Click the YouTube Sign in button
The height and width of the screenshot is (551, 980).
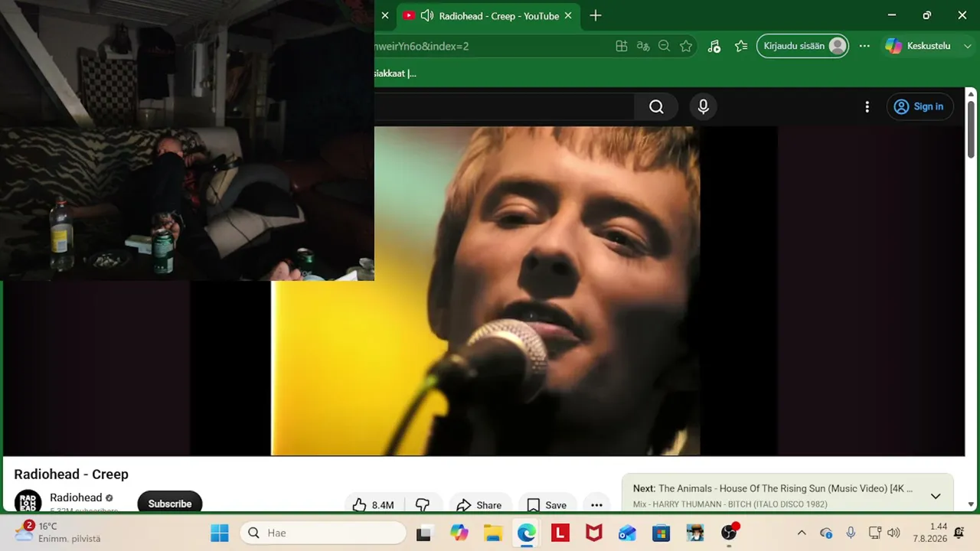pyautogui.click(x=920, y=107)
